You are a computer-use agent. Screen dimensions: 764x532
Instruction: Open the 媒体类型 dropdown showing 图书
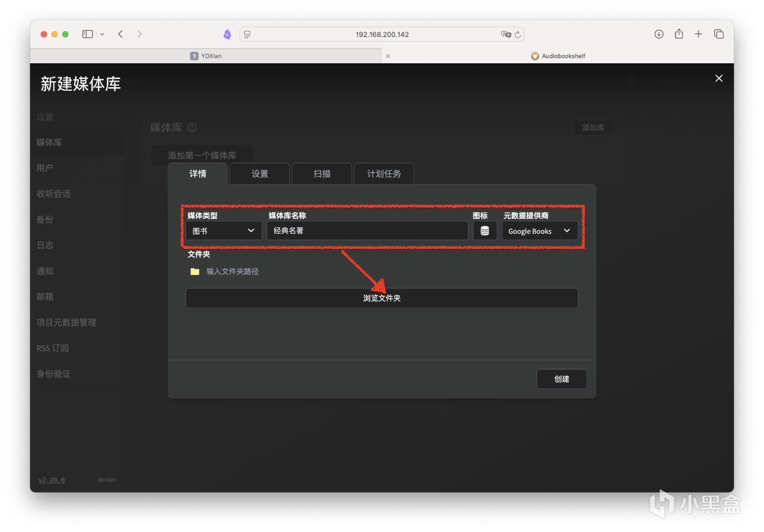pos(224,231)
